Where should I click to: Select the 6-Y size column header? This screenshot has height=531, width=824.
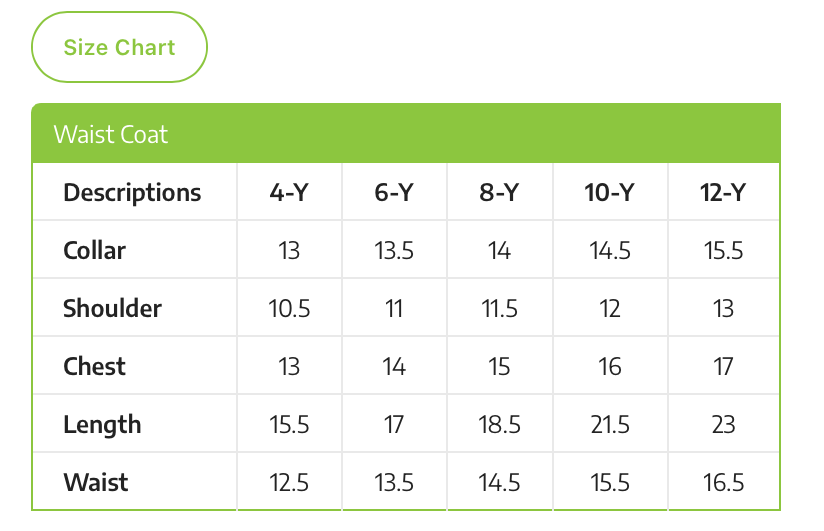[x=394, y=192]
